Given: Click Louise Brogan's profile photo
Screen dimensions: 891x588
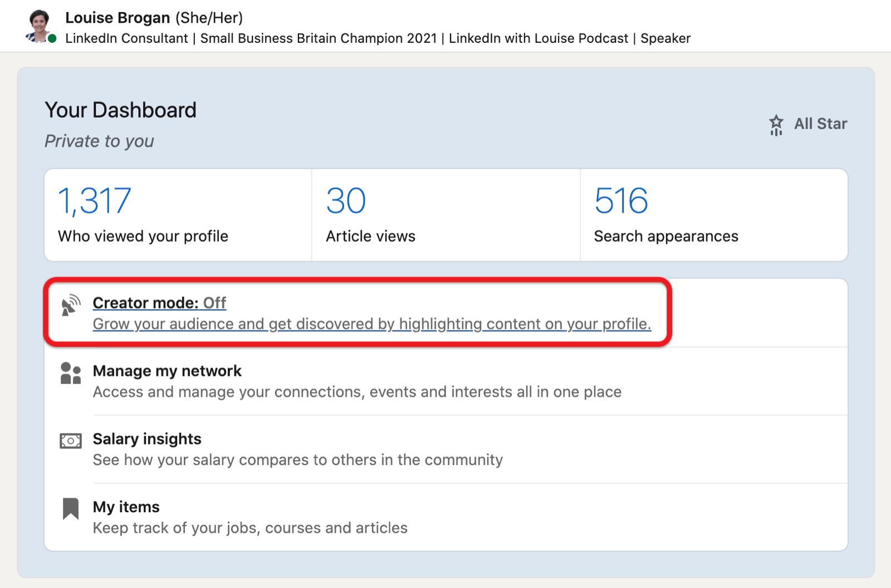Looking at the screenshot, I should (x=39, y=26).
